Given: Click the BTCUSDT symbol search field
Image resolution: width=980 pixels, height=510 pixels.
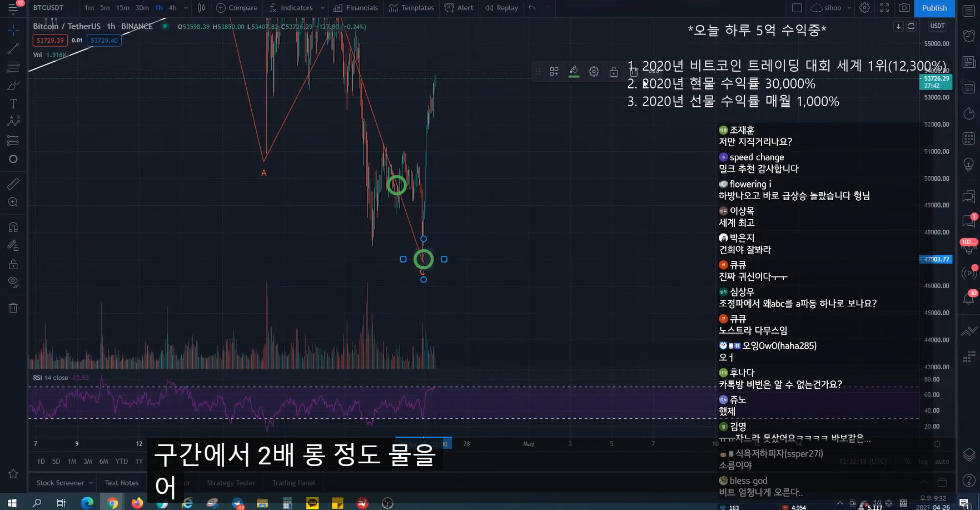Looking at the screenshot, I should [x=48, y=8].
